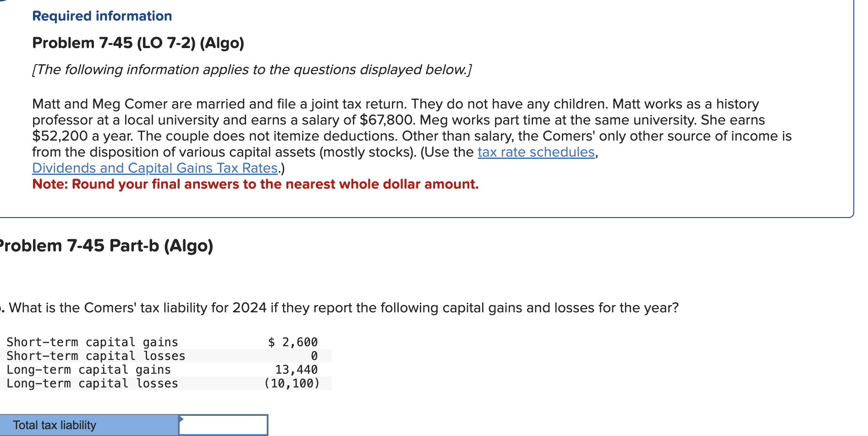Screen dimensions: 868x436
Task: Click the blue triangle marker on answer box
Action: [x=181, y=418]
